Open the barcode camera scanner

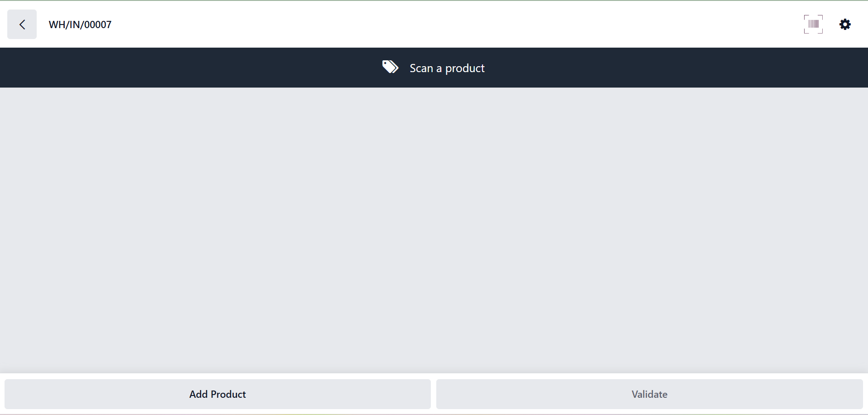pos(813,24)
